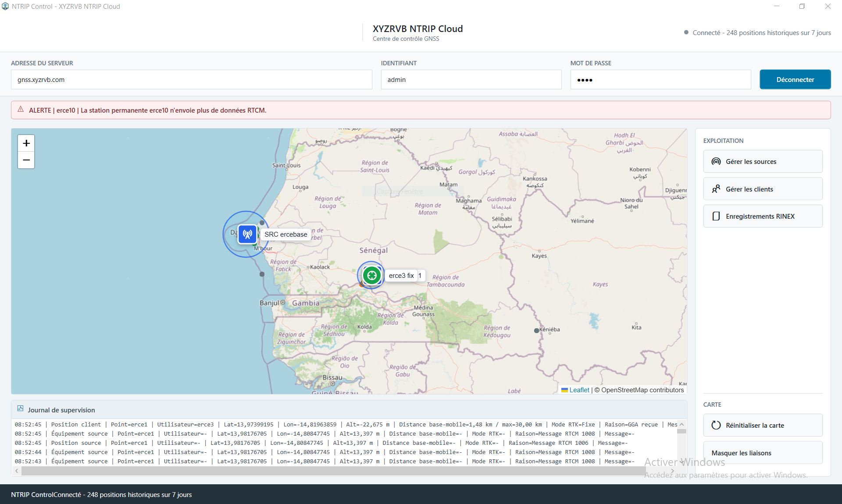Viewport: 842px width, 504px height.
Task: Click the log's horizontal scrollbar
Action: tap(333, 471)
